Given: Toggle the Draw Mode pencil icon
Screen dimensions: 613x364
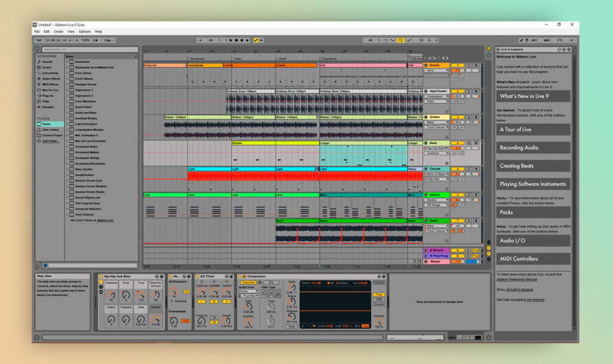Looking at the screenshot, I should (521, 40).
